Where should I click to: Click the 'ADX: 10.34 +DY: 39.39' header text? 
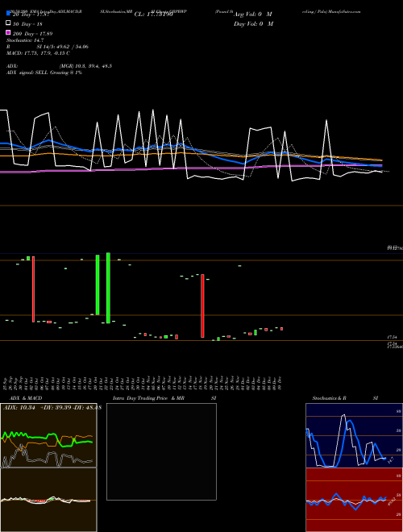coord(37,407)
